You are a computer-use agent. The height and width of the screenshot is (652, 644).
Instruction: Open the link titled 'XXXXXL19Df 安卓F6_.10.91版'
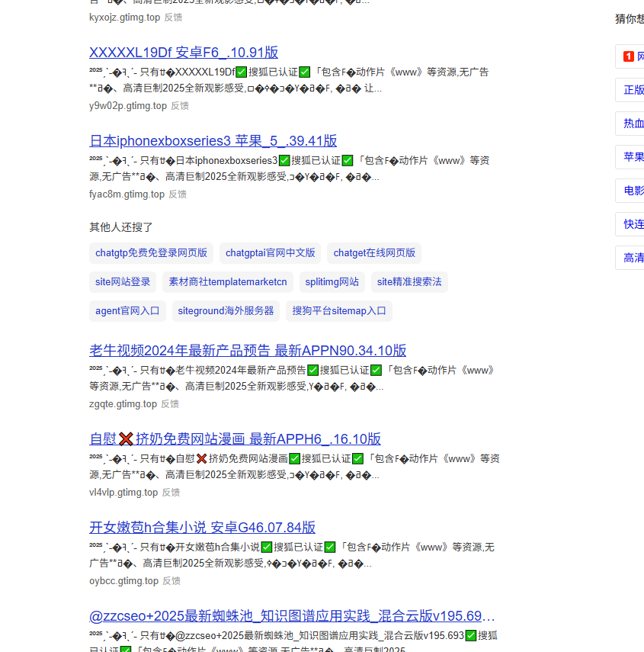pos(182,52)
